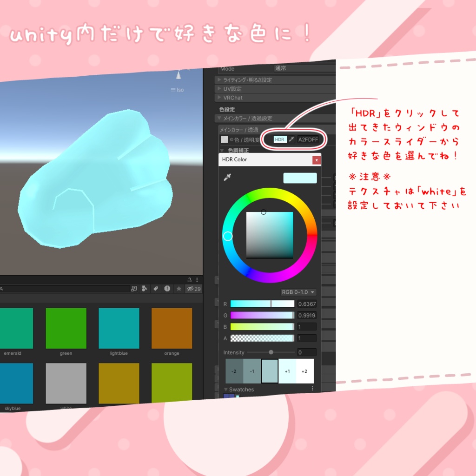
Task: Click the search-by-label tag icon
Action: tap(156, 288)
